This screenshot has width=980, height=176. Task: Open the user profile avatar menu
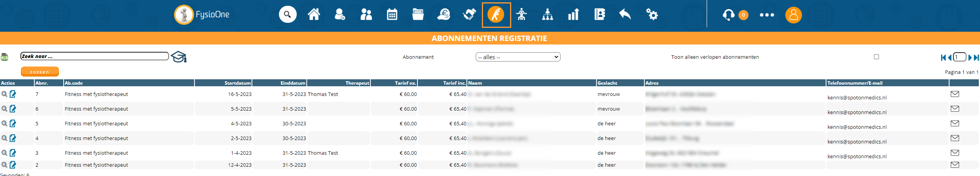point(793,15)
